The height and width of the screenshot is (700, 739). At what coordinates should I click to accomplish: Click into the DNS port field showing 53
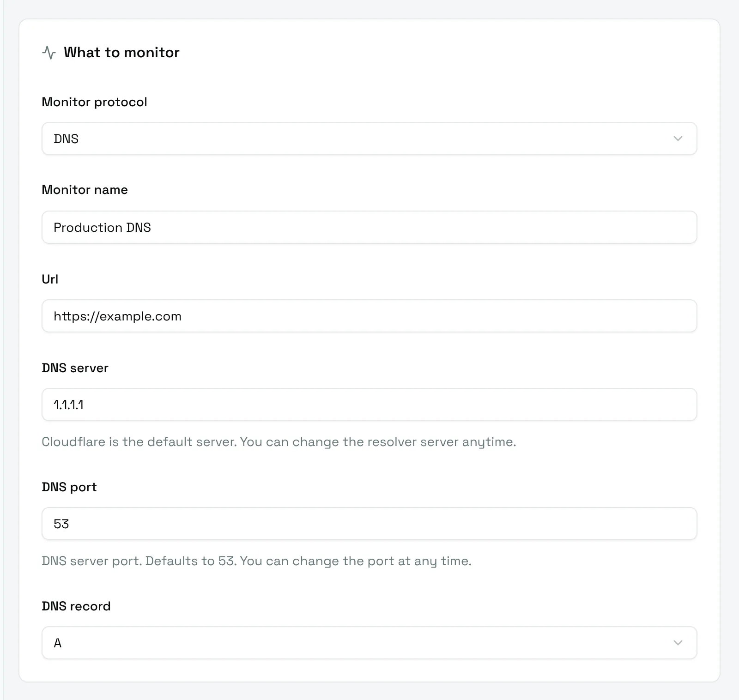pos(369,524)
